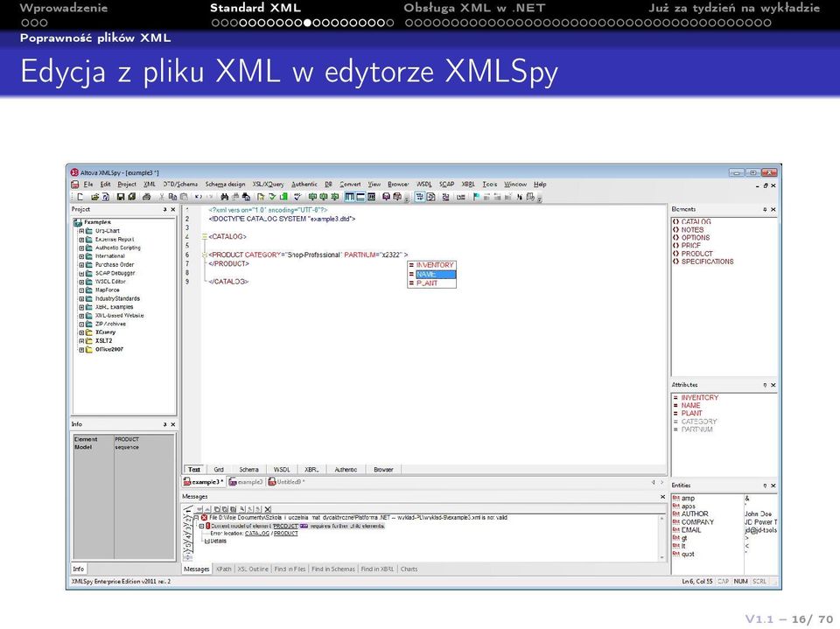Click the Info tab under Info panel
The width and height of the screenshot is (840, 629).
tap(78, 569)
